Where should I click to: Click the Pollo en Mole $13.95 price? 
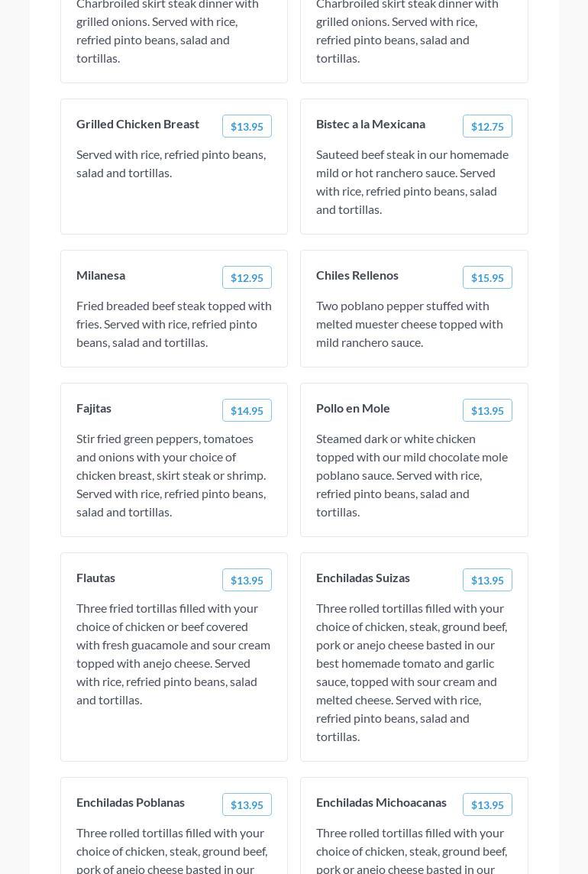pos(487,410)
